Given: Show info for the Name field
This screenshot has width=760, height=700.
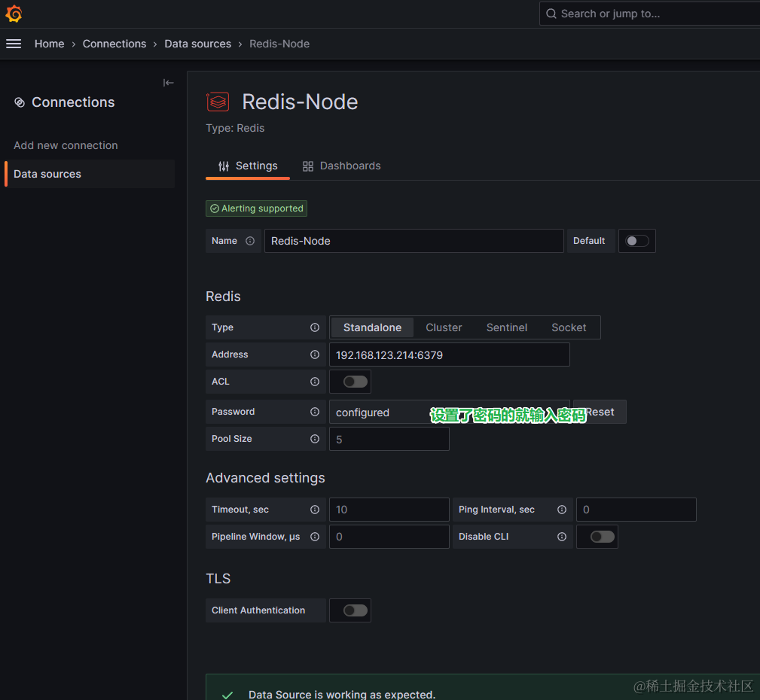Looking at the screenshot, I should (x=249, y=241).
